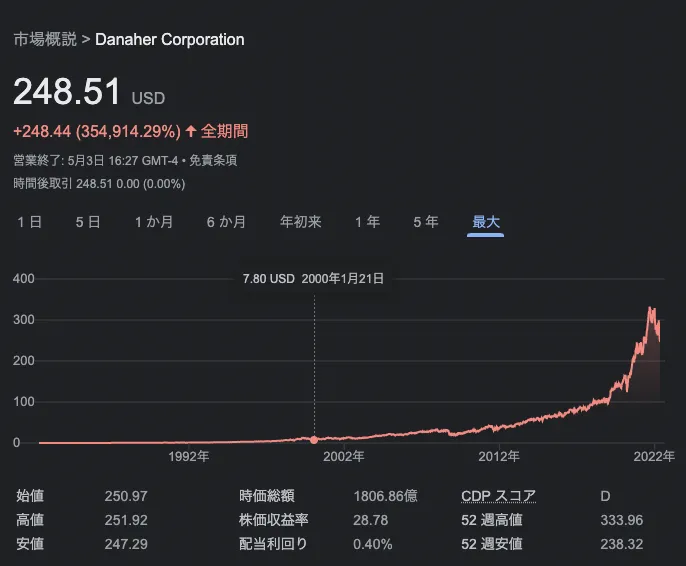Click the 52 週高値 label
Image resolution: width=686 pixels, height=566 pixels.
(x=492, y=520)
